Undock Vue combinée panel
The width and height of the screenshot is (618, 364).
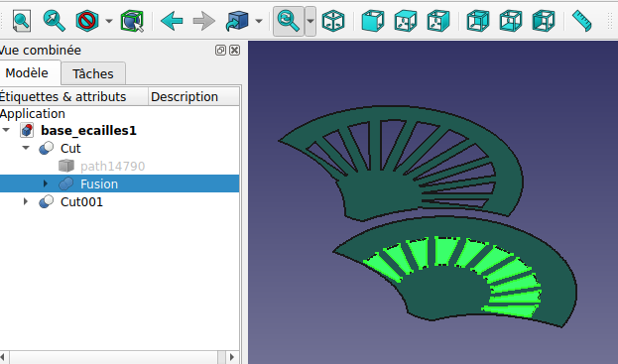click(x=220, y=50)
